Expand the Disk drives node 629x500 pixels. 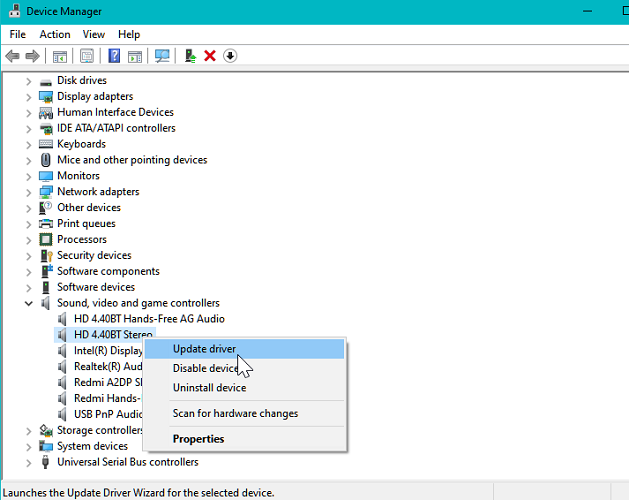click(28, 81)
